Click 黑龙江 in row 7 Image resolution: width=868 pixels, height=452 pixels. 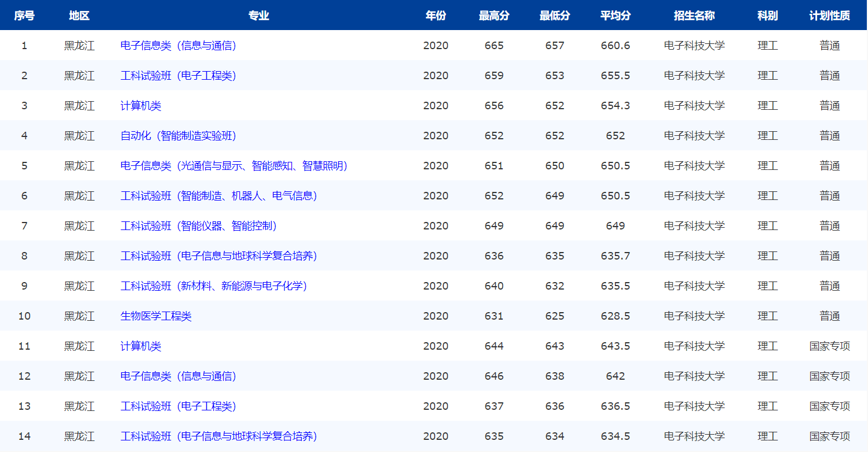tap(79, 225)
